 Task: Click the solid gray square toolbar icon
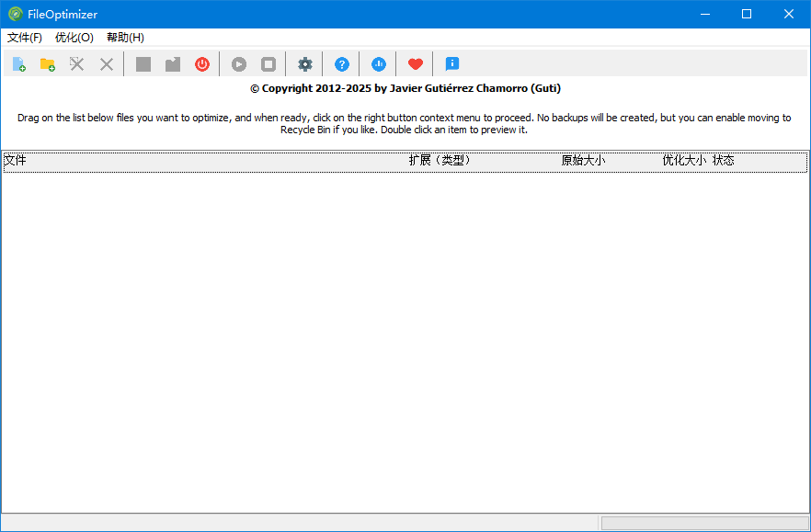tap(143, 64)
